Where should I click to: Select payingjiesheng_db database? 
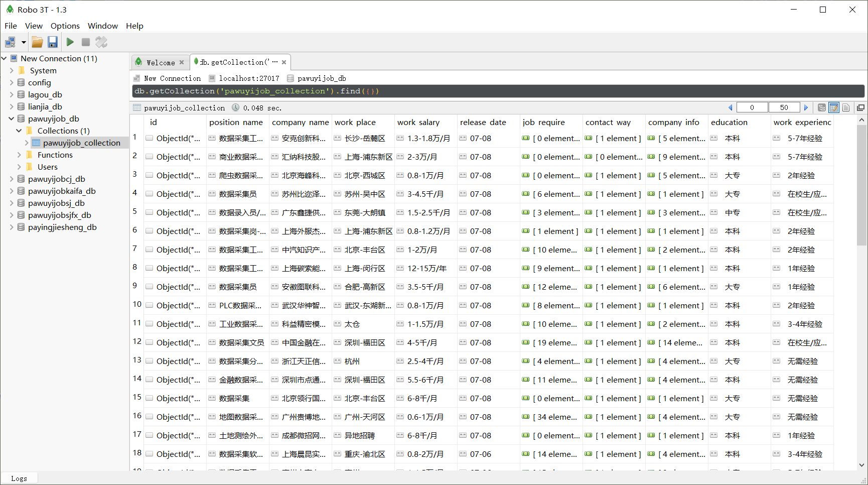point(62,227)
